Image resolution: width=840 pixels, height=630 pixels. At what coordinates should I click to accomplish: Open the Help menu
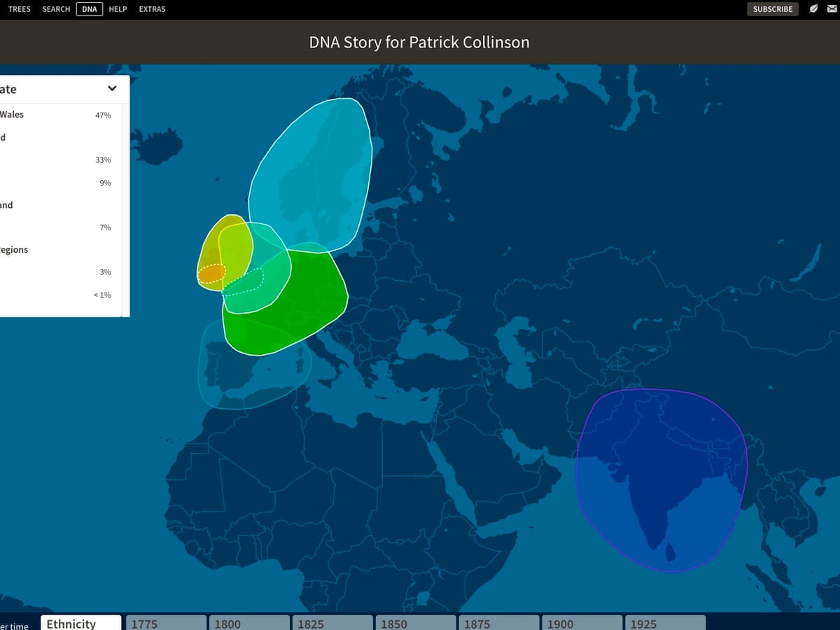[x=118, y=9]
